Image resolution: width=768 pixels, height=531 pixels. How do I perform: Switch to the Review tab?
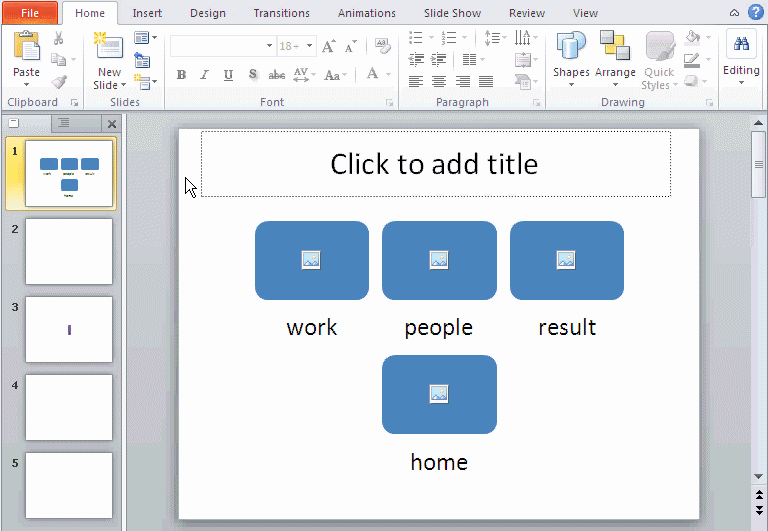pyautogui.click(x=527, y=13)
